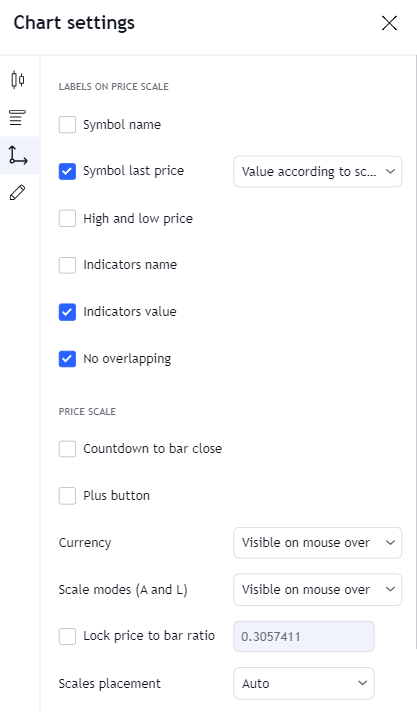
Task: Open the Appearance pencil tab
Action: (x=18, y=193)
